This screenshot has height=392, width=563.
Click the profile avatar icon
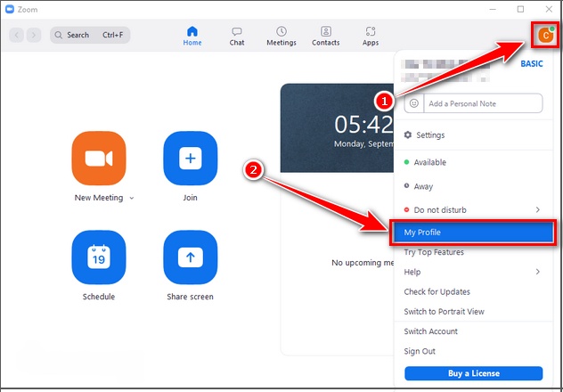545,35
